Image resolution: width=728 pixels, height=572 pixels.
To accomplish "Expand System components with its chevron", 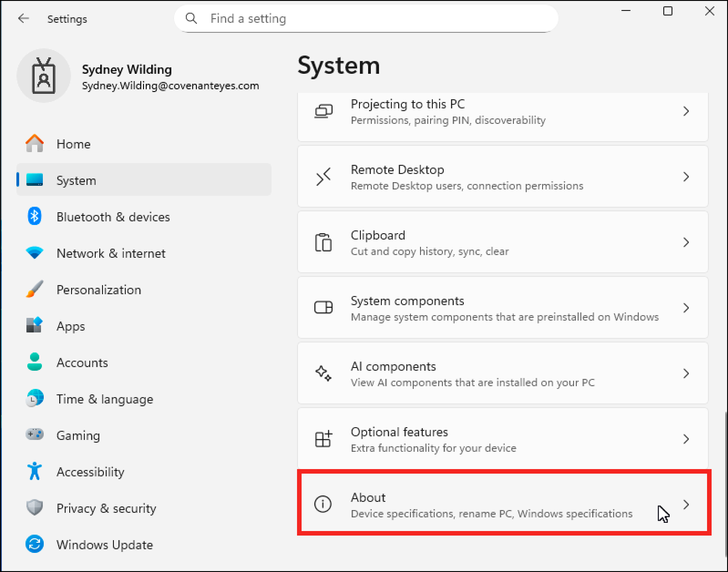I will coord(686,308).
